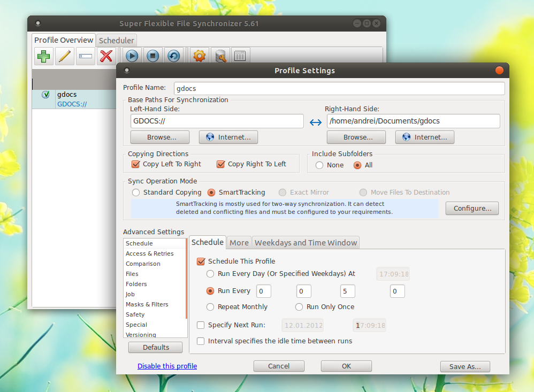Screen dimensions: 534x392
Task: Select Standard Copying mode
Action: point(136,193)
